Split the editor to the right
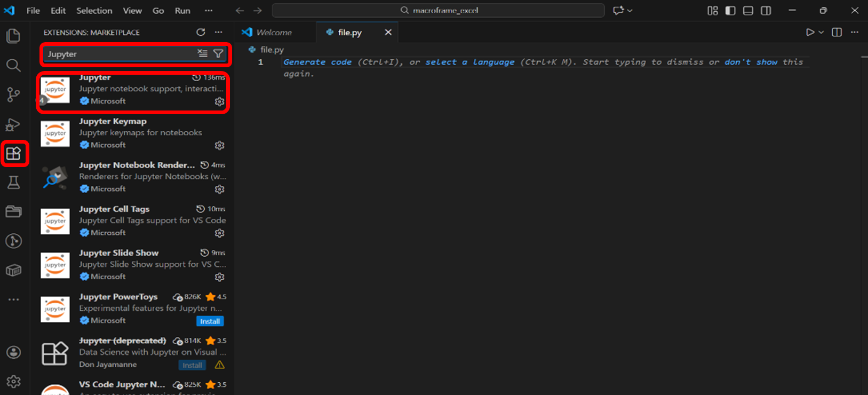This screenshot has height=395, width=868. pos(837,33)
